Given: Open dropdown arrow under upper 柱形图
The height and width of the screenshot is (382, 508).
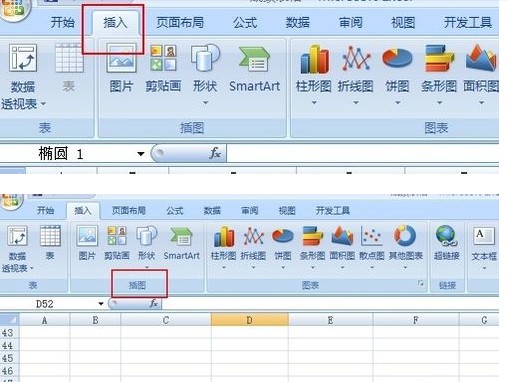Looking at the screenshot, I should click(314, 103).
